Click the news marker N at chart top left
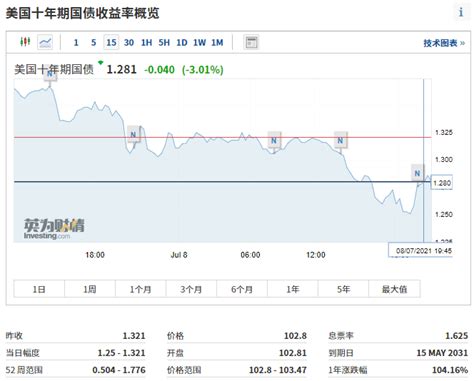474x381 pixels. [50, 75]
